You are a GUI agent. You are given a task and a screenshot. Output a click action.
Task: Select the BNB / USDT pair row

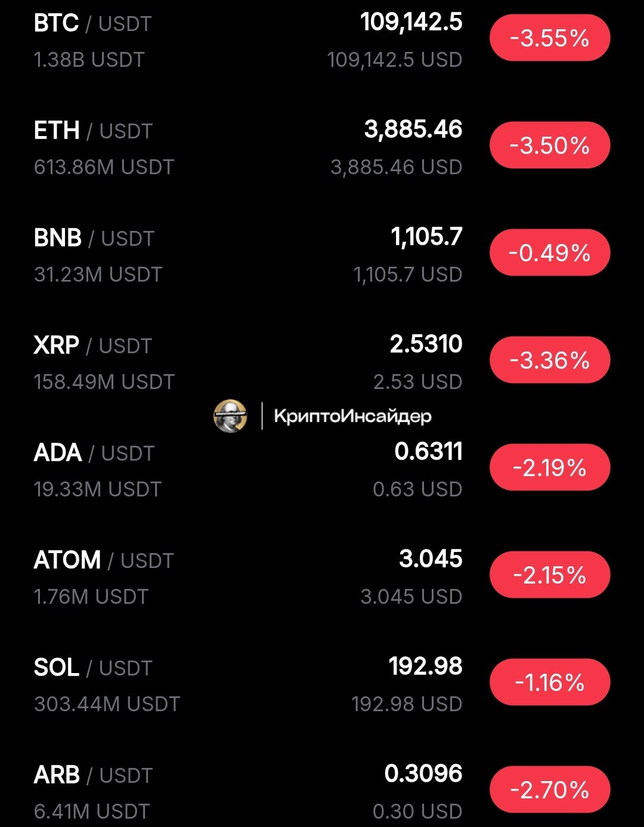[94, 239]
